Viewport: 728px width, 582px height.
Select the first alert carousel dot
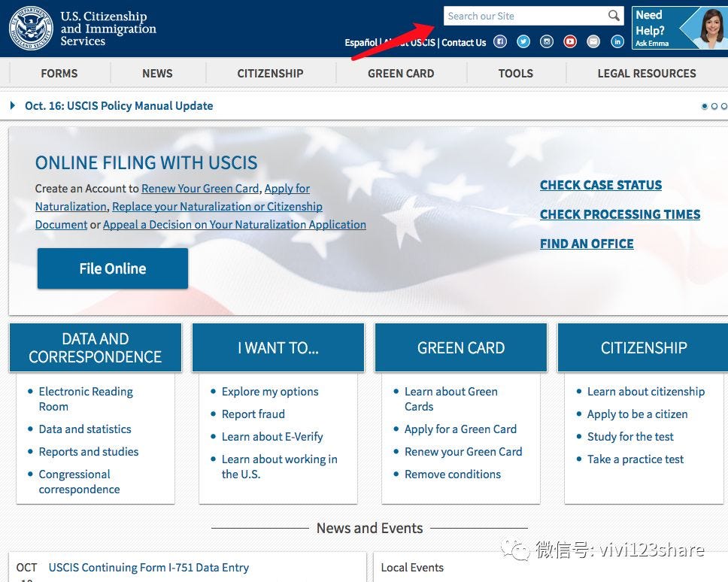705,106
